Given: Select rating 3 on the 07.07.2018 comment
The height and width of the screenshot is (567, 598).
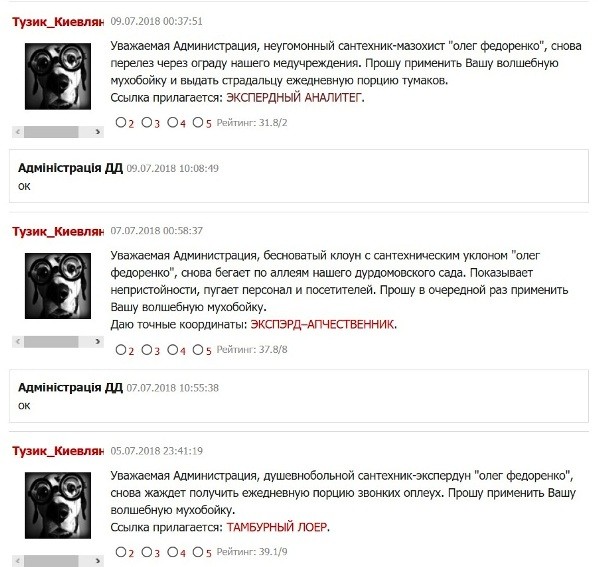Looking at the screenshot, I should pos(147,350).
